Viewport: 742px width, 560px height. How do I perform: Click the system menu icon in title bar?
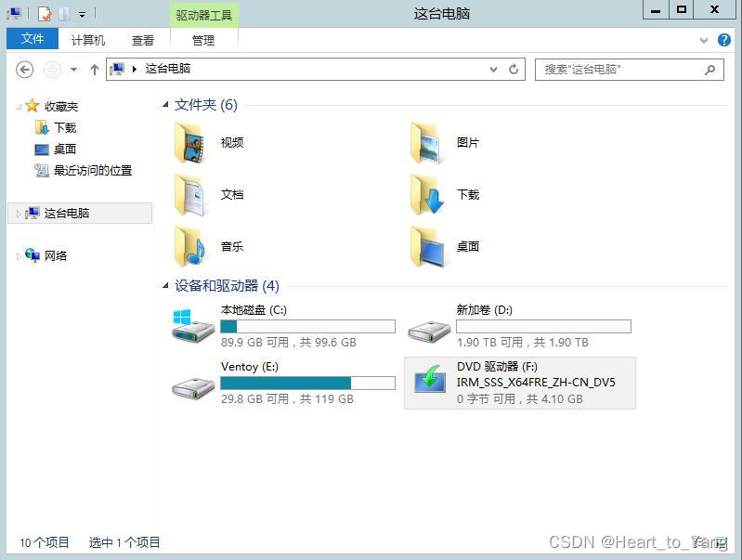pyautogui.click(x=14, y=14)
